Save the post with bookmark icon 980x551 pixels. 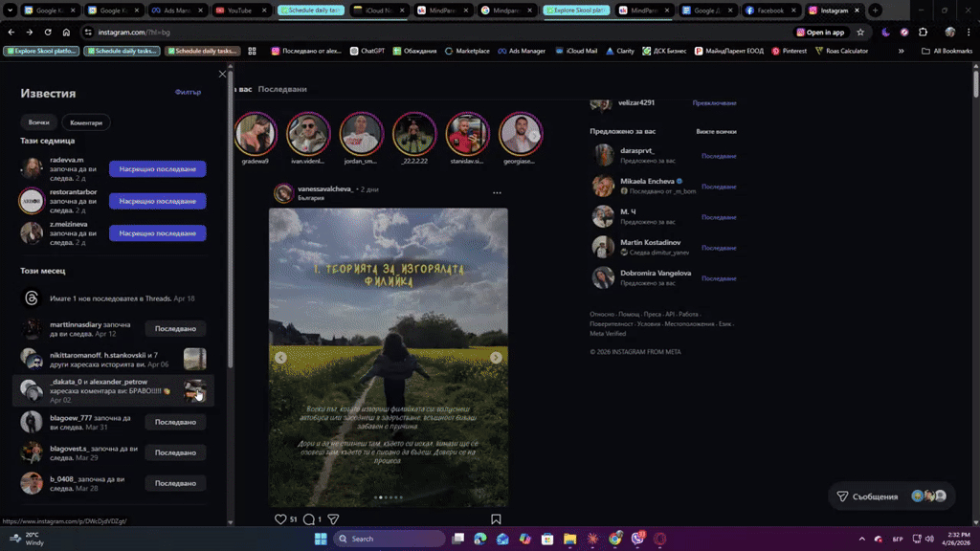coord(496,519)
